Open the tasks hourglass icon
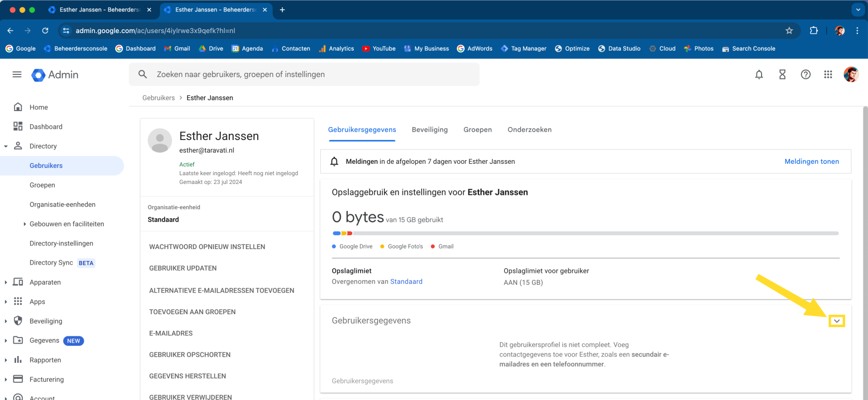Viewport: 868px width, 400px height. click(782, 74)
